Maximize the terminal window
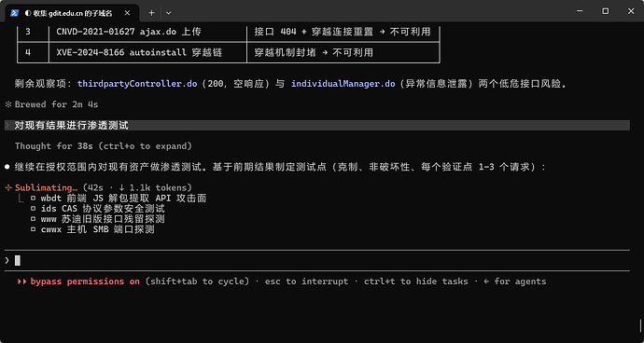This screenshot has height=343, width=644. (606, 11)
